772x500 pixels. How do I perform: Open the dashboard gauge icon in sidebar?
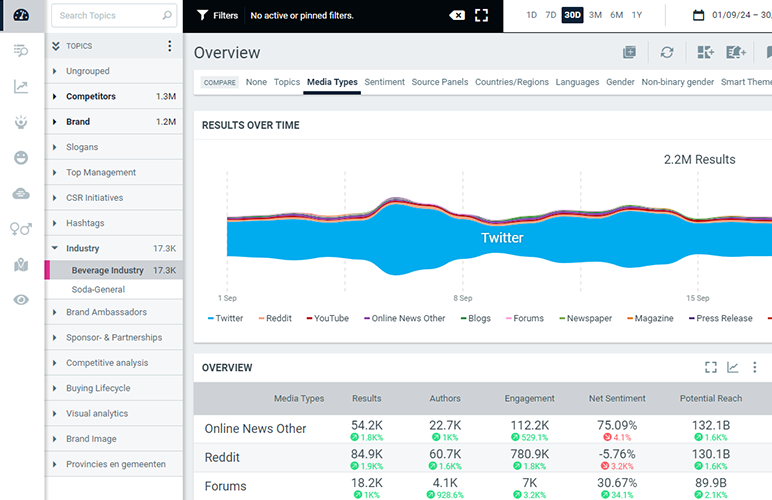(21, 15)
